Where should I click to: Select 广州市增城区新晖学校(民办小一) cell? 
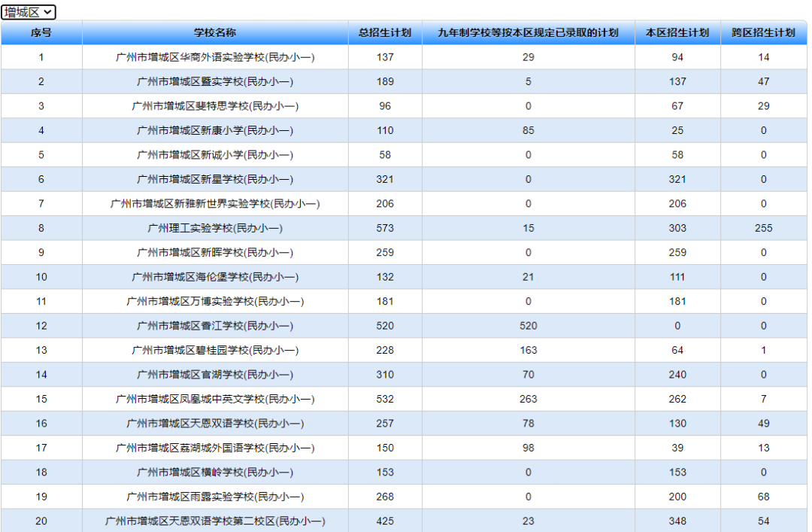(x=215, y=253)
